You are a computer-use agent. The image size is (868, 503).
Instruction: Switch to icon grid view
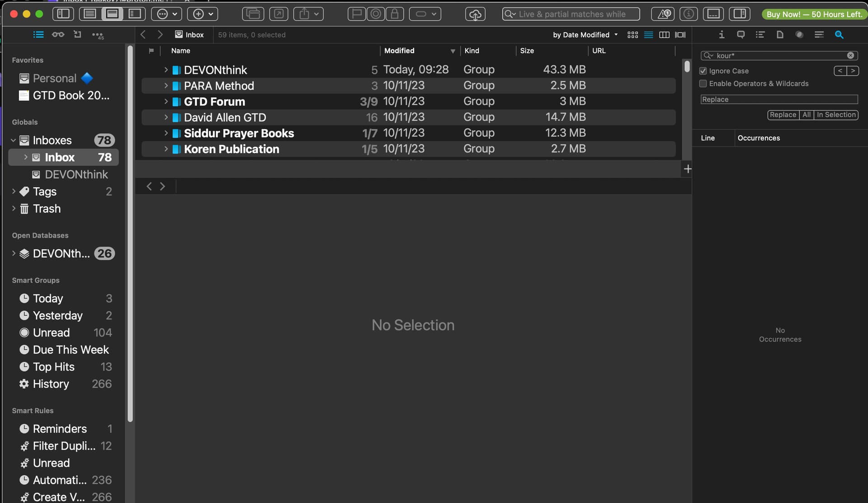pos(632,35)
